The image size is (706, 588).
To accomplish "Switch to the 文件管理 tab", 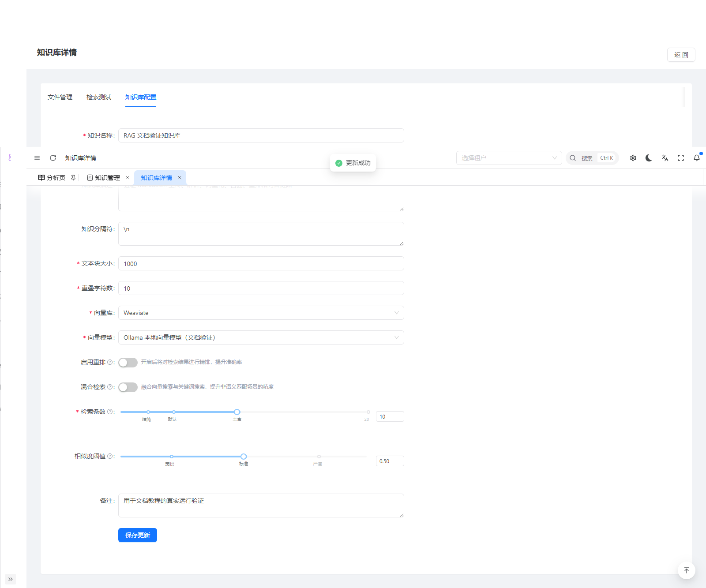I will [60, 97].
